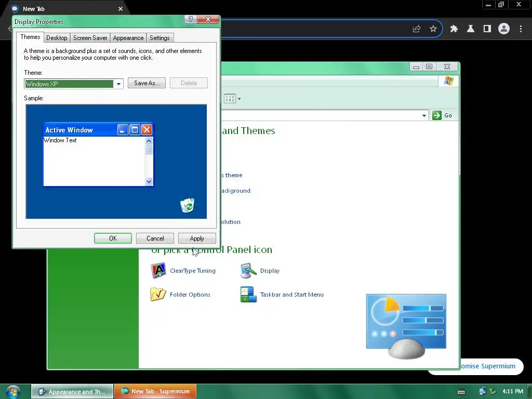Click the on-screen keyboard tray icon

click(461, 392)
